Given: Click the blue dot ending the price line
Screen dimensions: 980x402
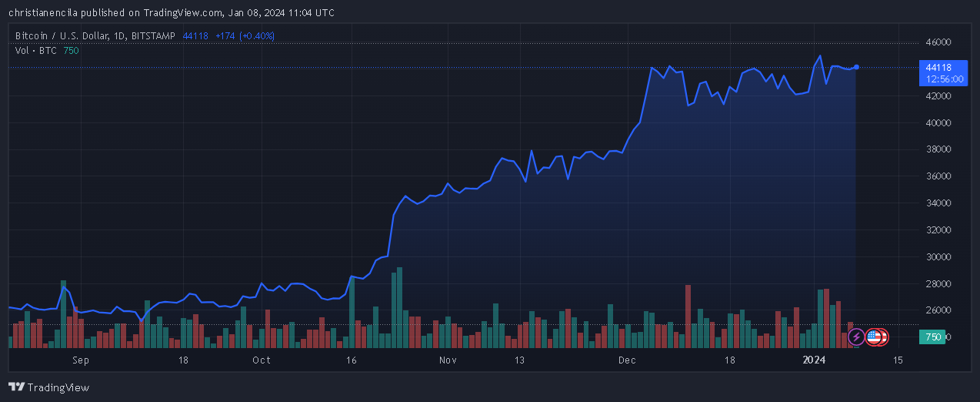Looking at the screenshot, I should (856, 67).
